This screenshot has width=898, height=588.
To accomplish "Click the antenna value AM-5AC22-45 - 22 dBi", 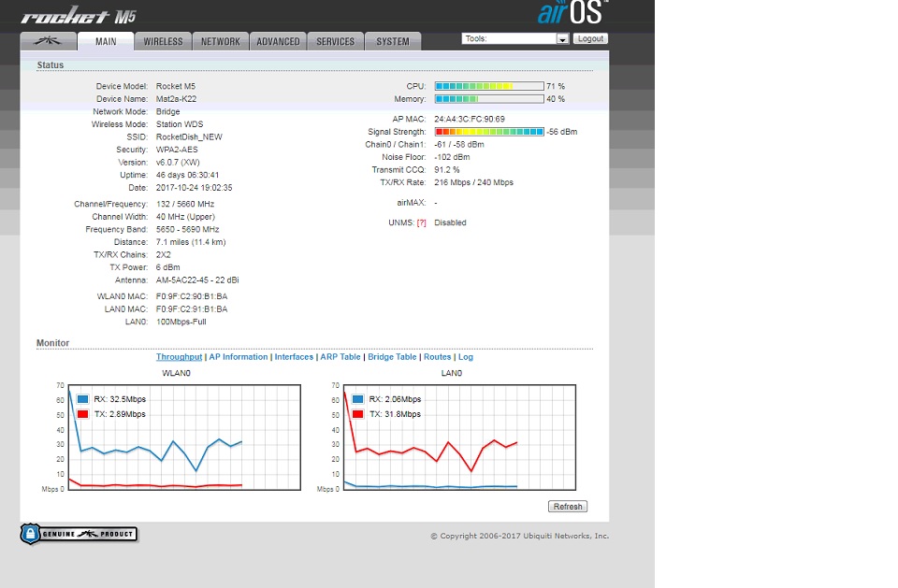I will click(x=197, y=280).
